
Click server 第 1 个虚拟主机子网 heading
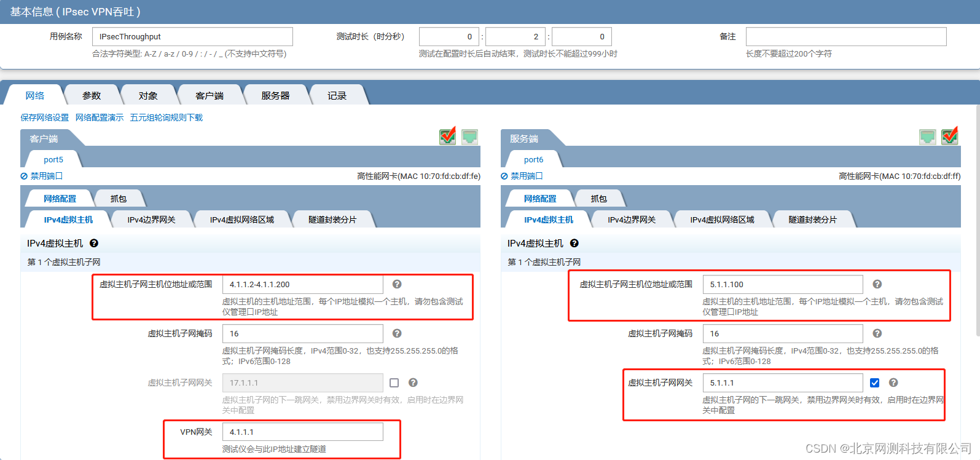(544, 262)
